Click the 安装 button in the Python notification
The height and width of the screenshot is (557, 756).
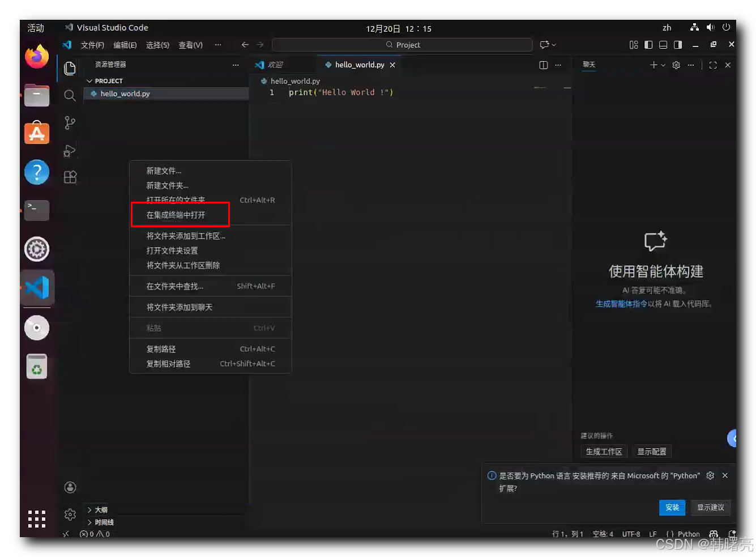coord(672,507)
